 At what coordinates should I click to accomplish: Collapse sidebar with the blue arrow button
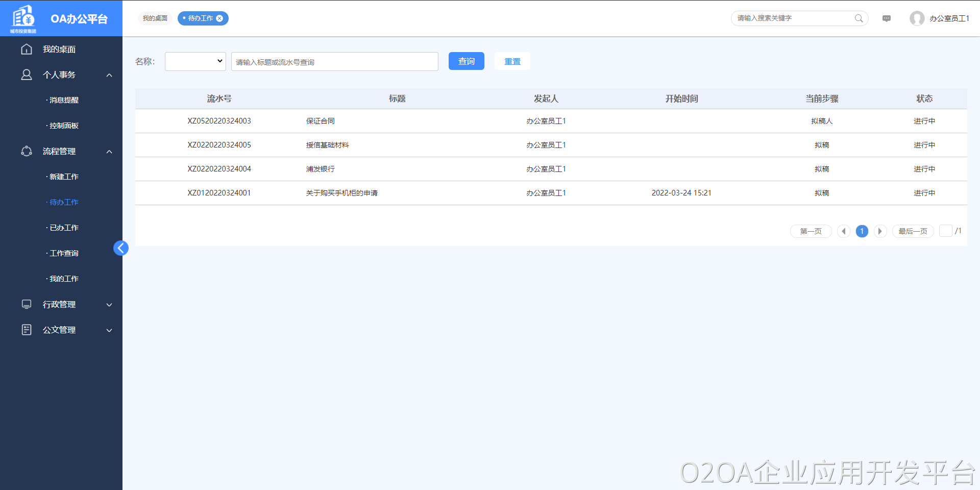click(x=121, y=248)
